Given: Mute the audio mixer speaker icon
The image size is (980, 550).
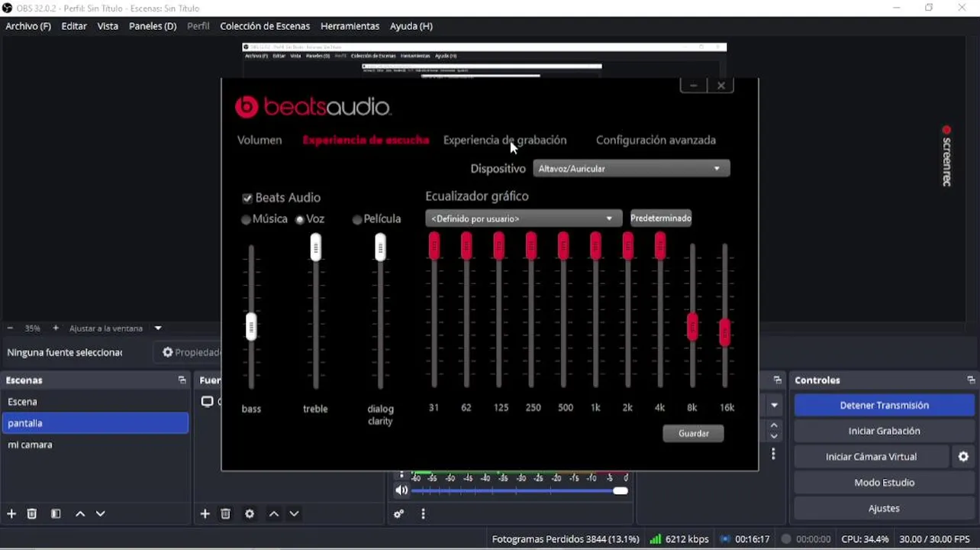Looking at the screenshot, I should pyautogui.click(x=401, y=490).
